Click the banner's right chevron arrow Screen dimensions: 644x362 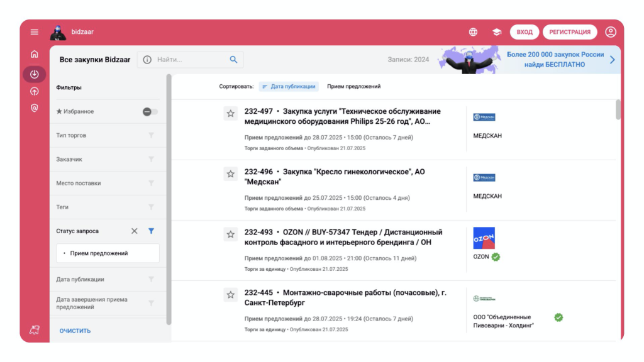613,60
